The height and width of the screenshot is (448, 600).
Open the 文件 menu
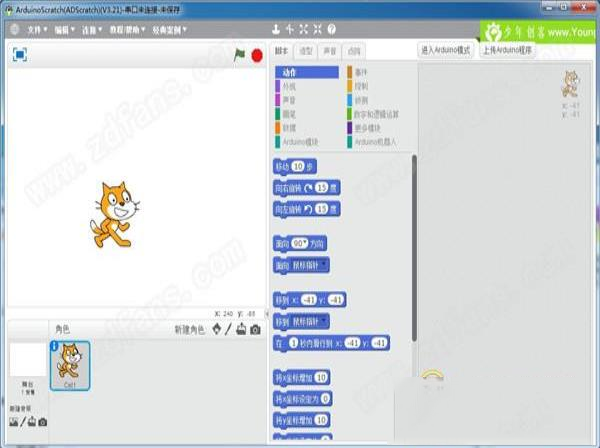click(x=37, y=30)
